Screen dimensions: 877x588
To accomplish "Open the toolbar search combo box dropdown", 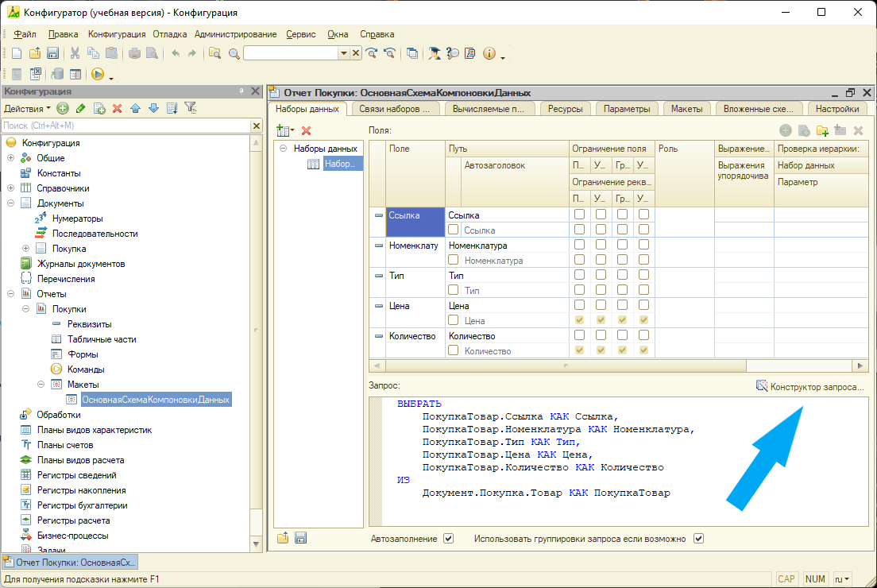I will tap(343, 53).
